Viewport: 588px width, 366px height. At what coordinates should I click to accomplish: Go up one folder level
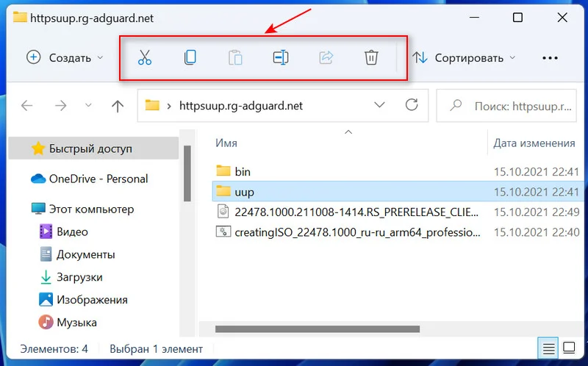pyautogui.click(x=118, y=106)
